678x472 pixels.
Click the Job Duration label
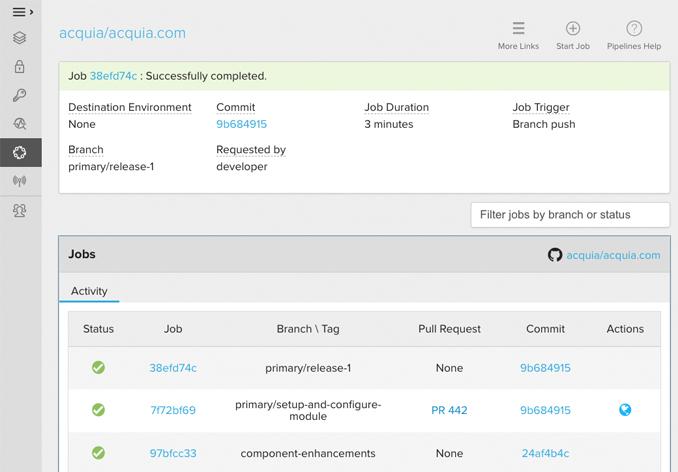coord(397,107)
